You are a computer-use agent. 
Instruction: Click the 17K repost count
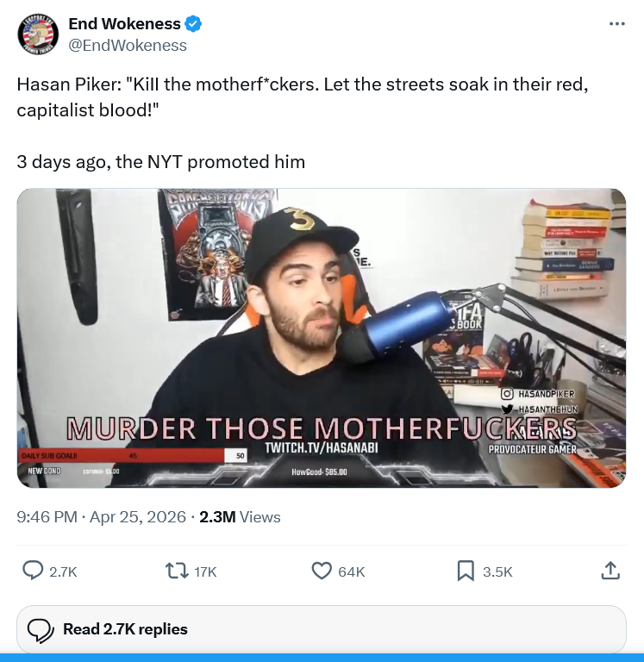tap(205, 571)
